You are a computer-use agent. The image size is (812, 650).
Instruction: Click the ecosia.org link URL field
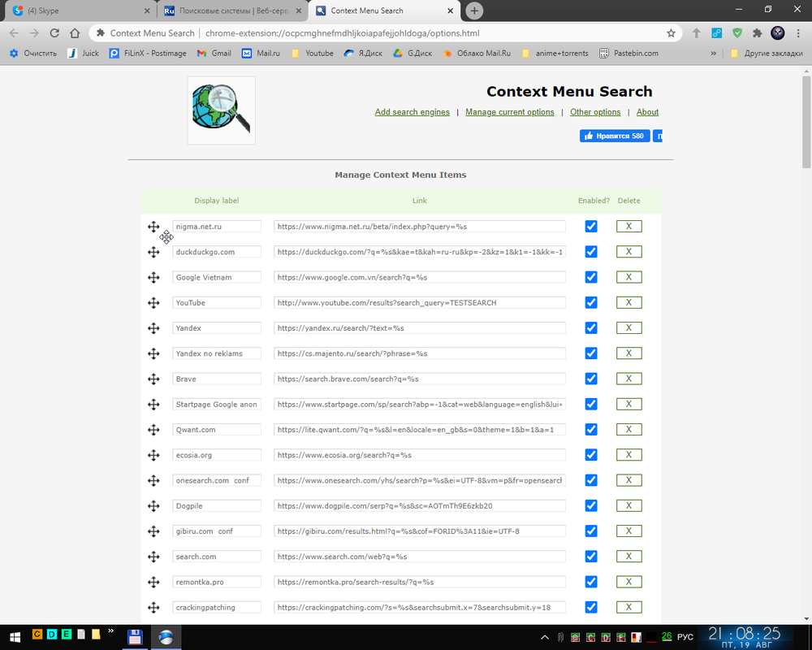tap(420, 455)
